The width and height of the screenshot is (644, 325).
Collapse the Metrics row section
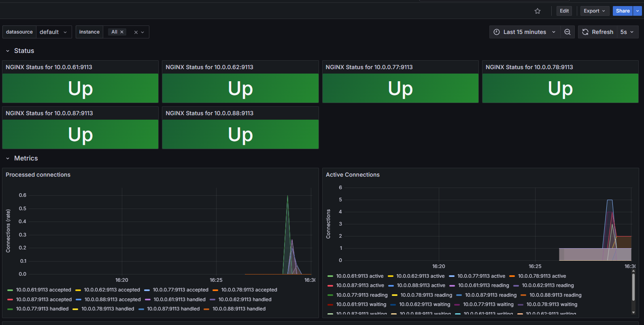[8, 158]
